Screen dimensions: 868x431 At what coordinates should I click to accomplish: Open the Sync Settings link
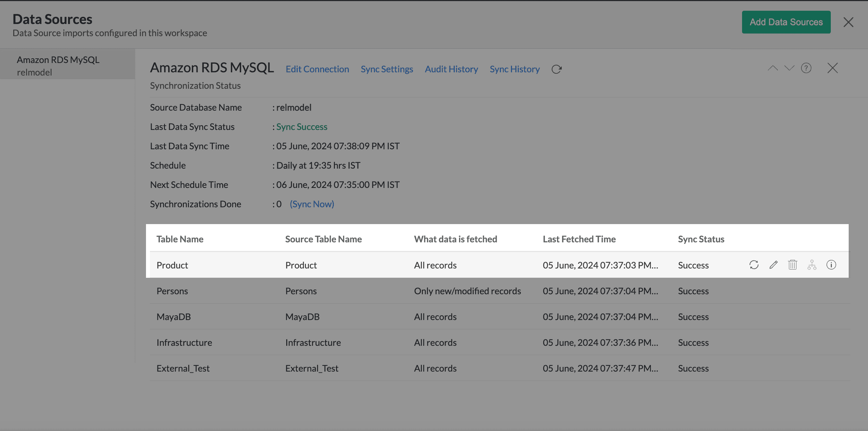pyautogui.click(x=387, y=69)
